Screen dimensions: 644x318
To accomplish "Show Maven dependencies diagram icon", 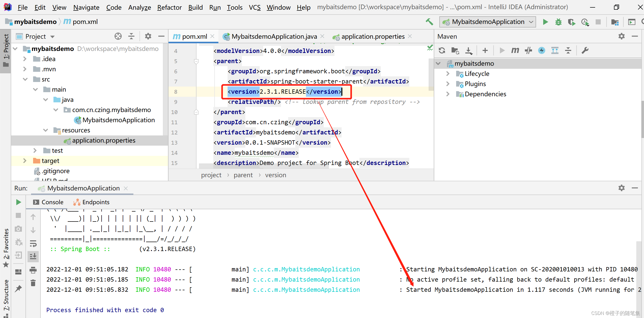I will (x=555, y=50).
